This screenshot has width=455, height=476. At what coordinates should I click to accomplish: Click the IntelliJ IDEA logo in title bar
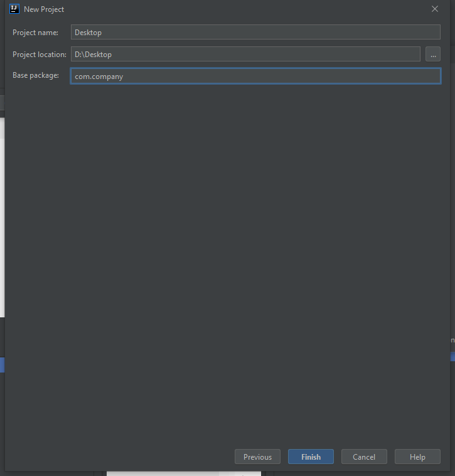click(14, 9)
